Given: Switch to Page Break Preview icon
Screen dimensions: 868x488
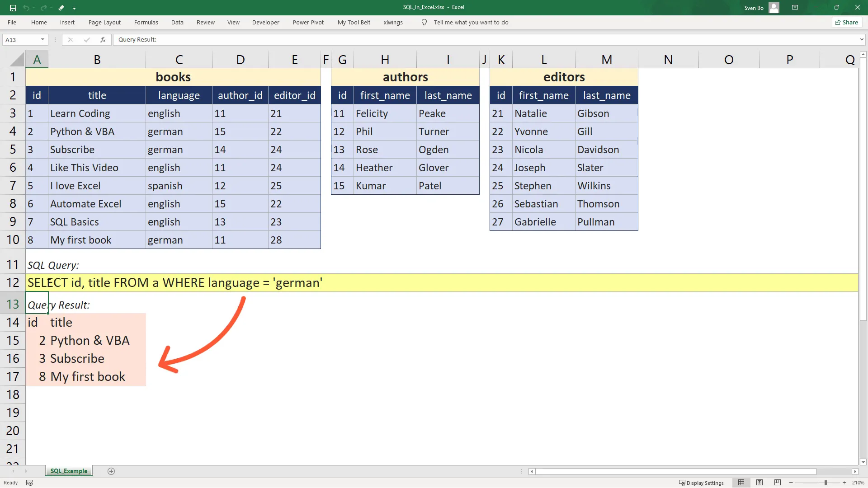Looking at the screenshot, I should (x=778, y=483).
